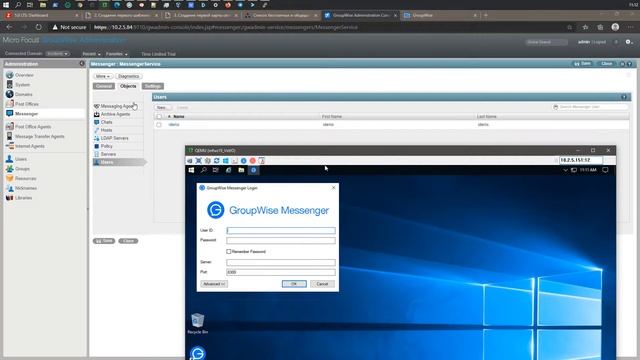The height and width of the screenshot is (360, 640).
Task: Click the Diagnostics button
Action: click(128, 76)
